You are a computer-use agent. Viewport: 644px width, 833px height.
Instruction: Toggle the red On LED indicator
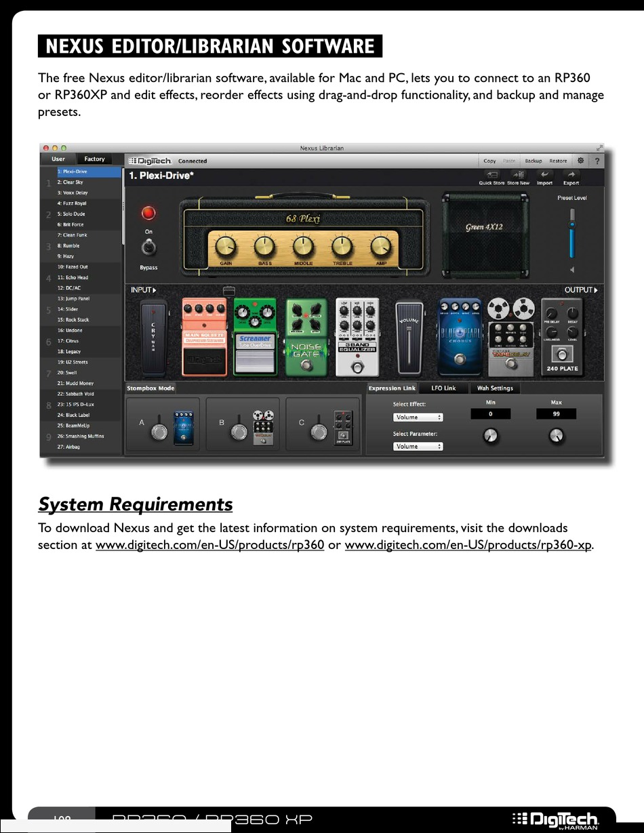point(148,214)
